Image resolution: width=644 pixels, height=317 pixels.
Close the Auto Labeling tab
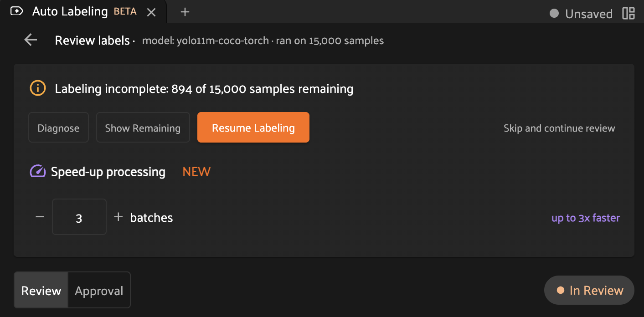pyautogui.click(x=151, y=12)
